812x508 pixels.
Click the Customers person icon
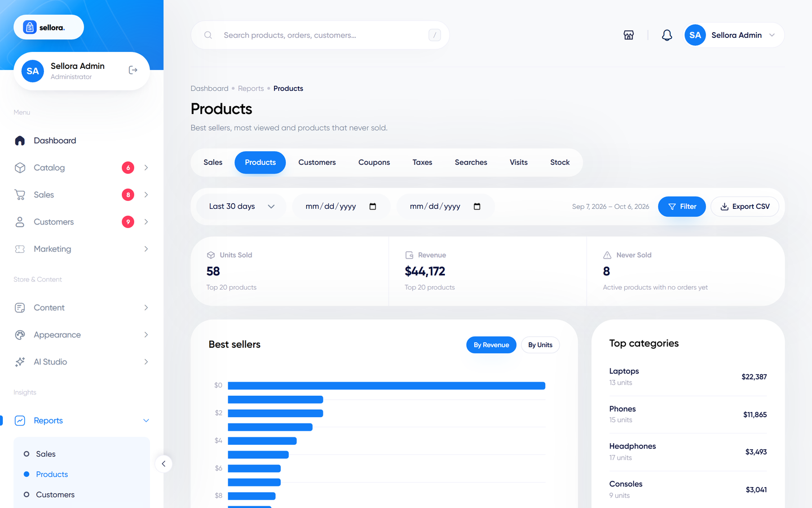[x=20, y=222]
